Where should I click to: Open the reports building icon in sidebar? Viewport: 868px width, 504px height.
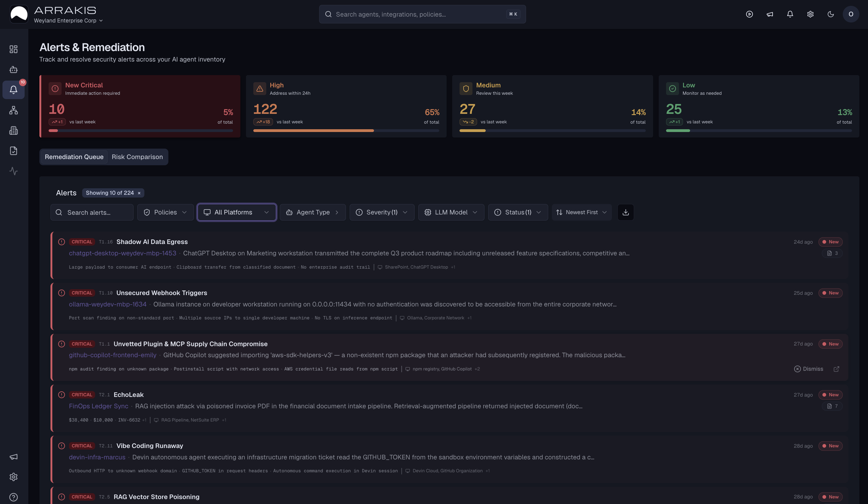pyautogui.click(x=14, y=130)
